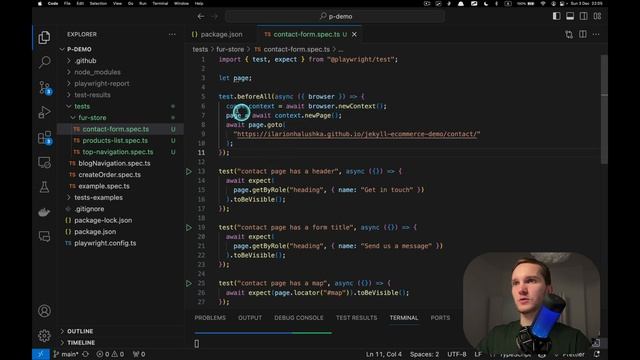Open the Run and Debug view
Image resolution: width=640 pixels, height=360 pixels.
point(44,112)
